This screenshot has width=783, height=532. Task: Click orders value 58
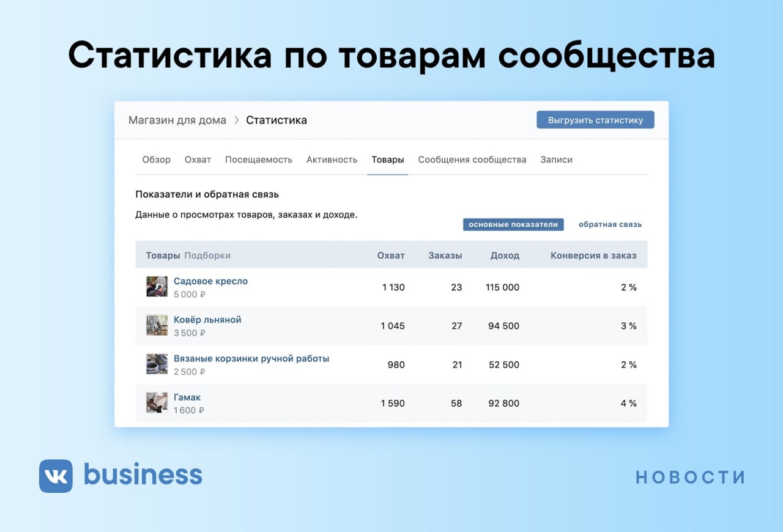[x=456, y=404]
